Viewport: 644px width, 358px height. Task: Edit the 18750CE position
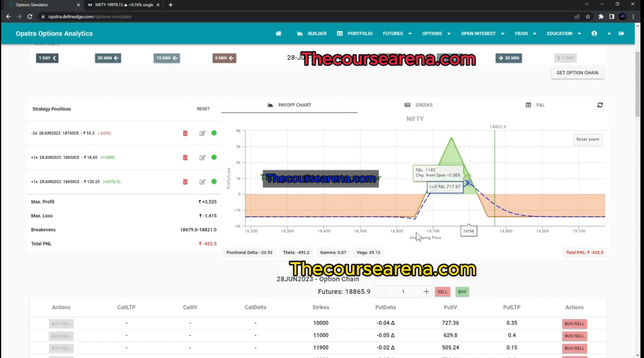202,133
